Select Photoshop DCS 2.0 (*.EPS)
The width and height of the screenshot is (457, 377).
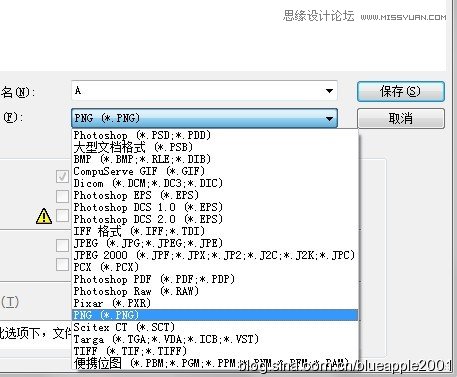(215, 219)
